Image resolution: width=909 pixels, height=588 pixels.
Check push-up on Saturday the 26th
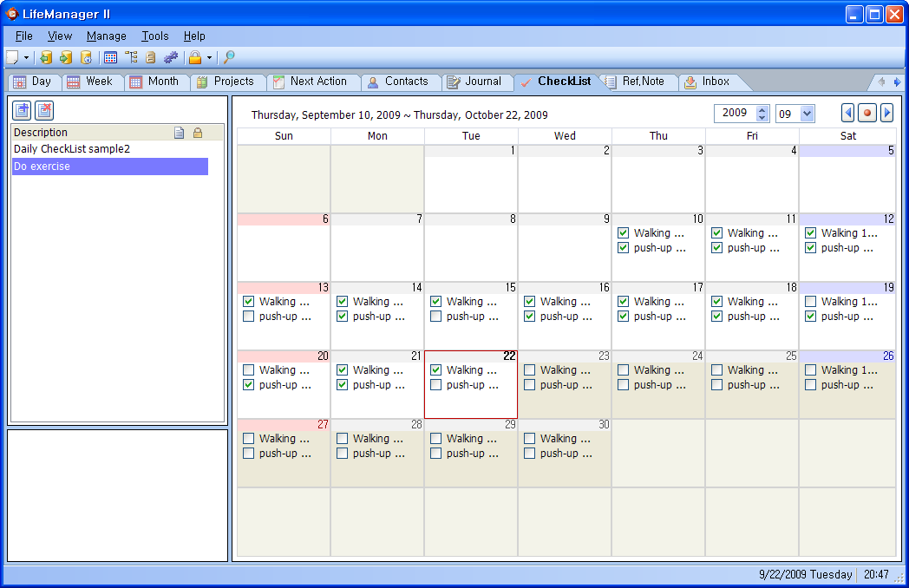(810, 384)
